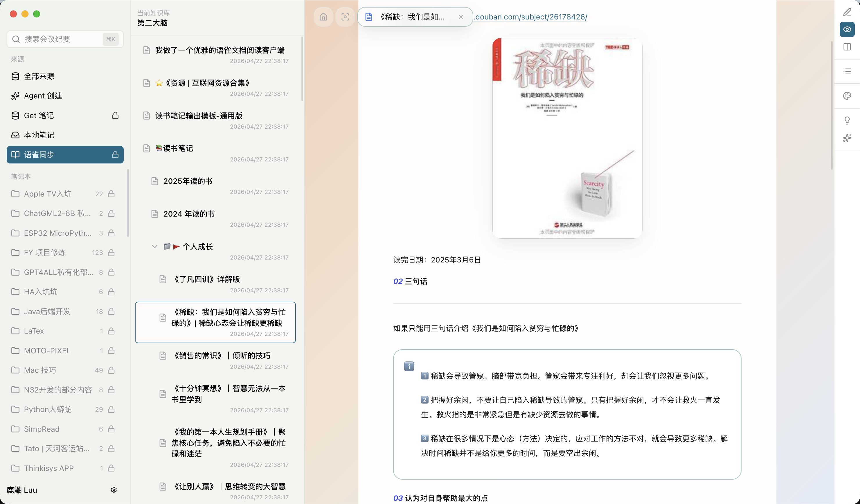Viewport: 860px width, 504px height.
Task: Open the douban.com subject link
Action: pyautogui.click(x=531, y=17)
